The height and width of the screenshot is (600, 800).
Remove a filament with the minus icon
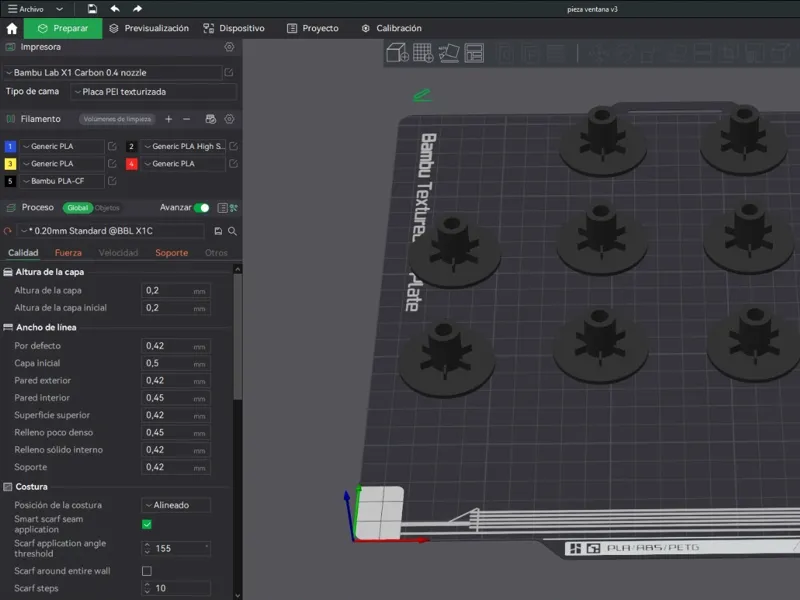pyautogui.click(x=186, y=119)
